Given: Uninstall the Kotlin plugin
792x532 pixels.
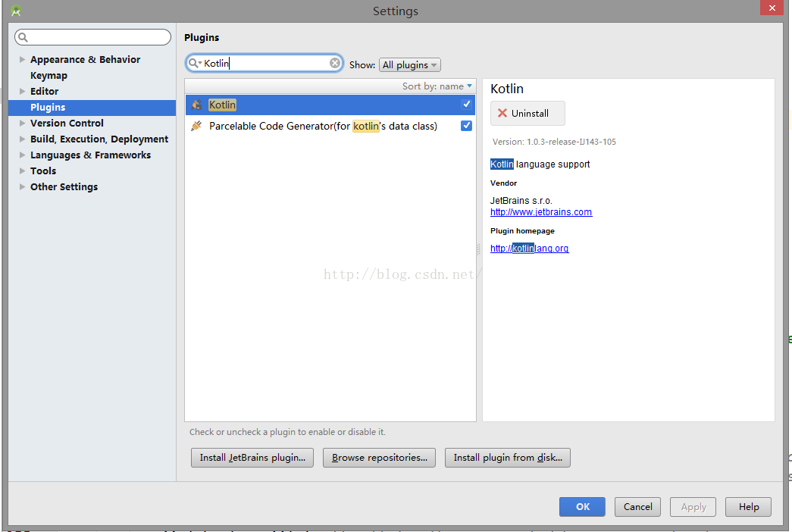Looking at the screenshot, I should point(527,113).
